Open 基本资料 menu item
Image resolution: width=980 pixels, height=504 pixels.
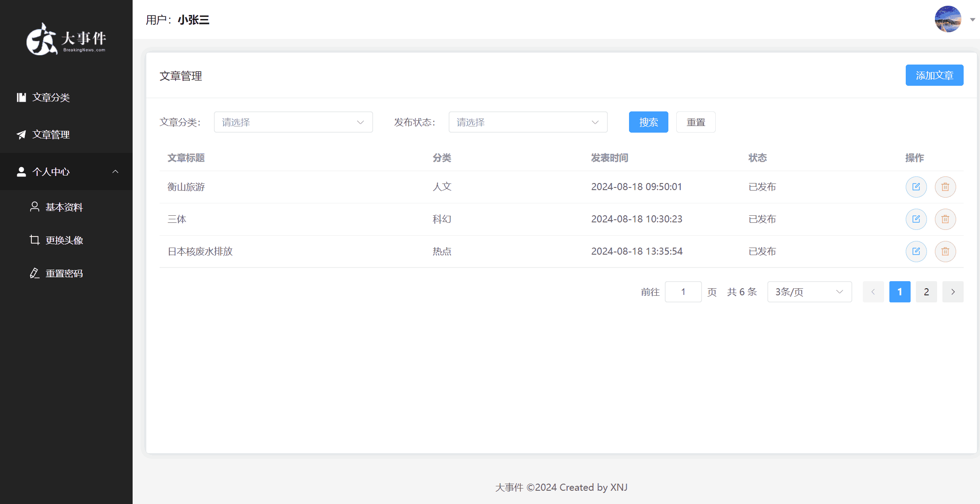coord(64,207)
